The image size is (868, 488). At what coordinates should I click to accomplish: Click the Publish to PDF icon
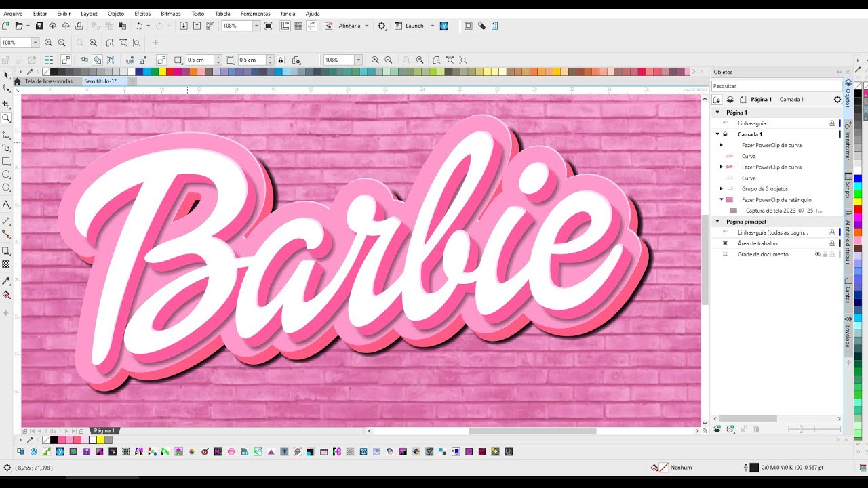pyautogui.click(x=210, y=26)
